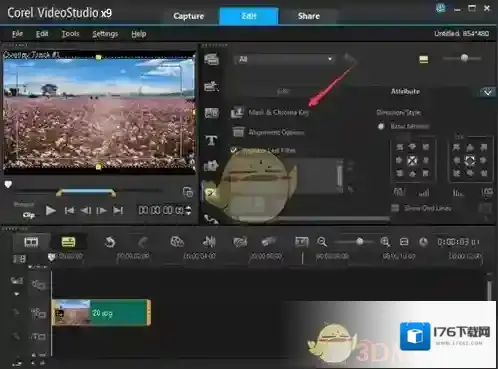This screenshot has width=498, height=369.
Task: Open the Title library icon
Action: pyautogui.click(x=211, y=140)
